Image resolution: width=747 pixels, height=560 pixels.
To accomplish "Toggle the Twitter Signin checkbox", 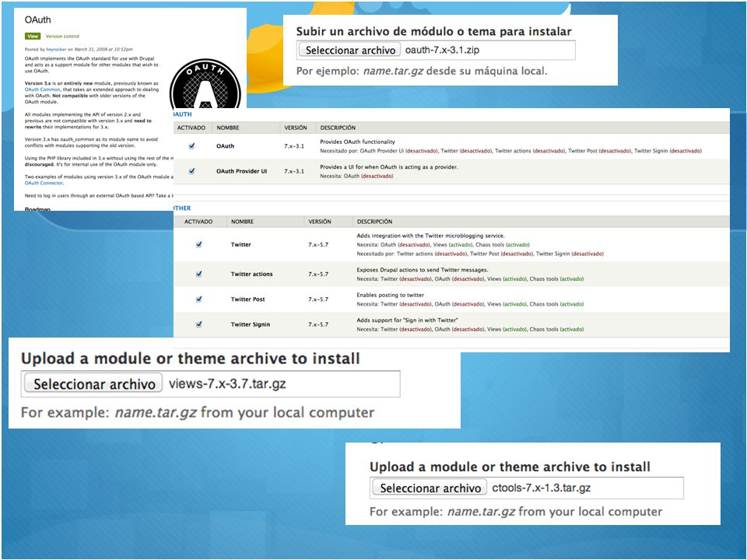I will 198,324.
